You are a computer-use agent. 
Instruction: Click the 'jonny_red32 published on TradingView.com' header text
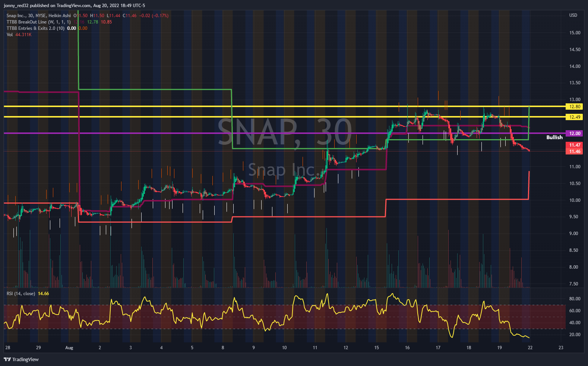[47, 6]
